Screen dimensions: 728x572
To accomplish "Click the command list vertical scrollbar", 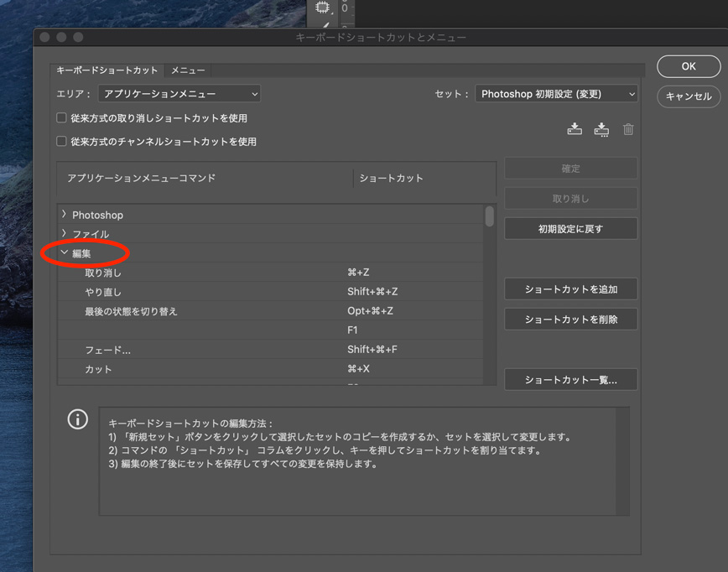I will point(490,216).
